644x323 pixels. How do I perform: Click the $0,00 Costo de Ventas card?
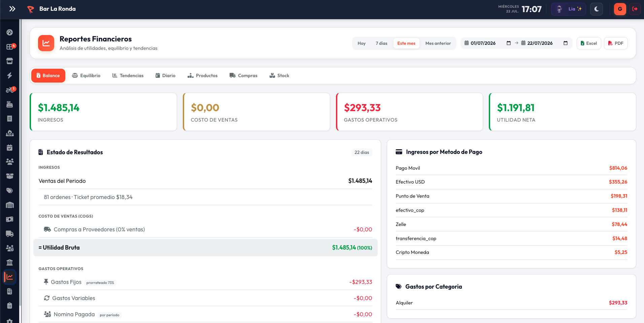click(x=257, y=112)
